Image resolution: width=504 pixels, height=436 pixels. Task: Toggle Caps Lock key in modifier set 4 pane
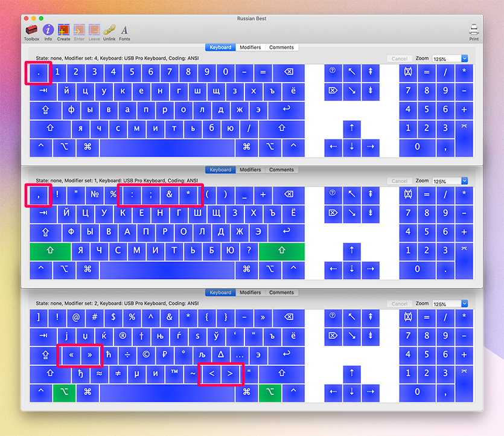[x=45, y=111]
